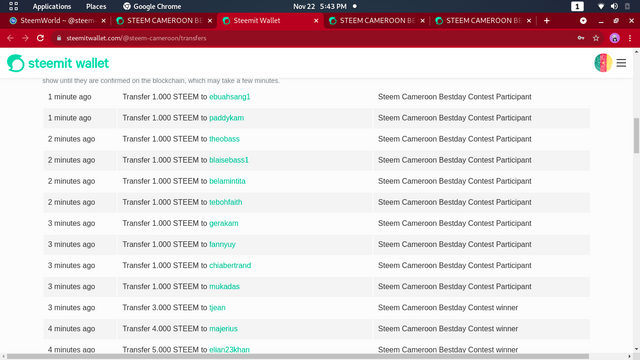The width and height of the screenshot is (640, 360).
Task: Open the hamburger menu on Steemit Wallet
Action: [621, 63]
